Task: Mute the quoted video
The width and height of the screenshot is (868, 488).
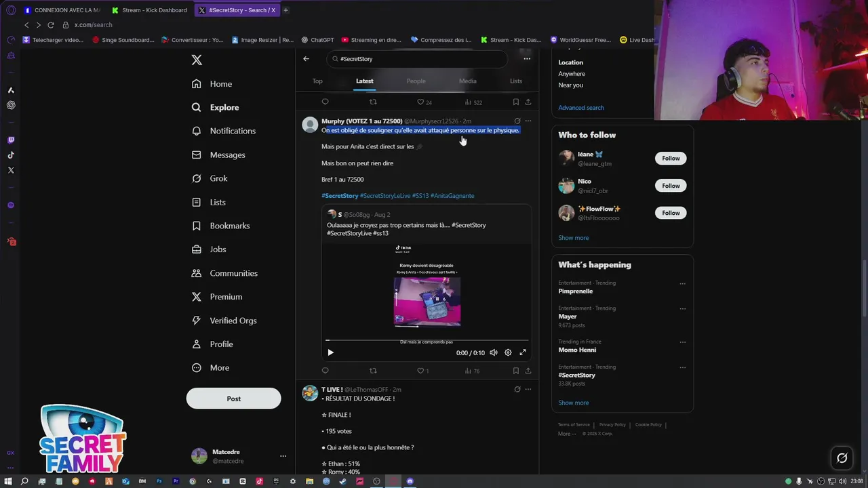Action: (x=494, y=352)
